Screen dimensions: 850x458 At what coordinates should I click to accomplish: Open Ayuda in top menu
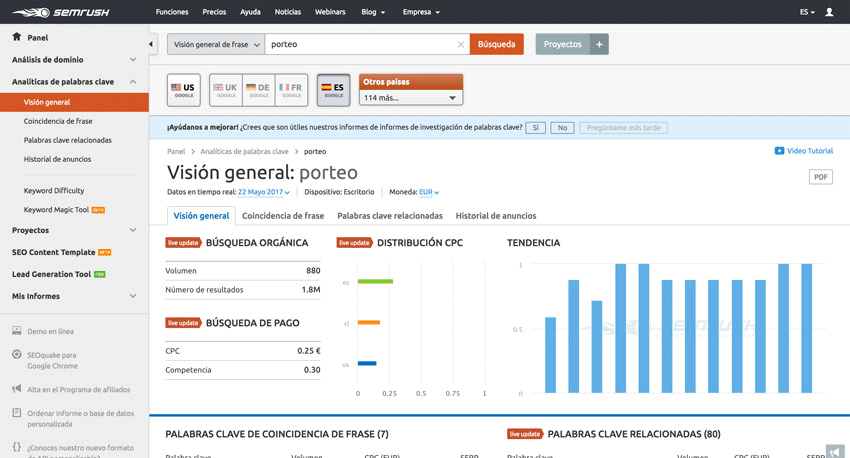click(250, 12)
